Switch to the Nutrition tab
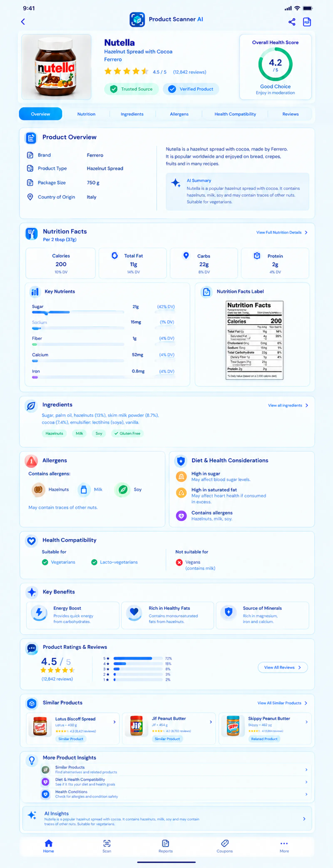The image size is (333, 868). 86,114
